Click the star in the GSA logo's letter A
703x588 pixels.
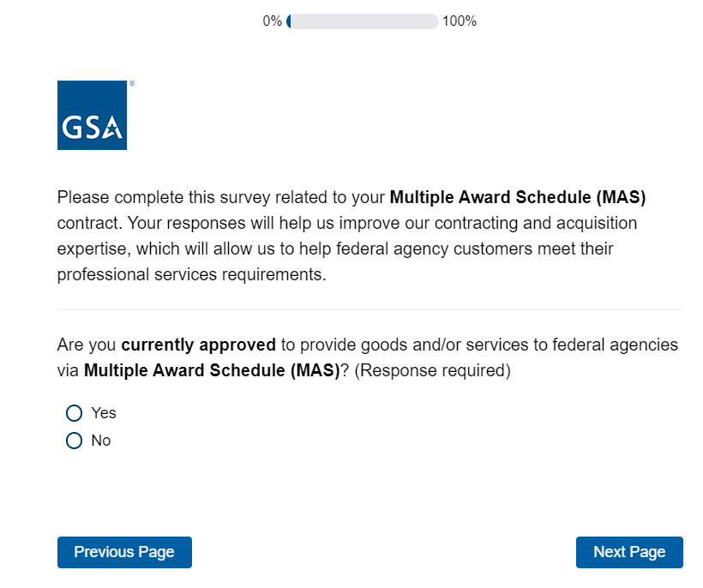(113, 131)
